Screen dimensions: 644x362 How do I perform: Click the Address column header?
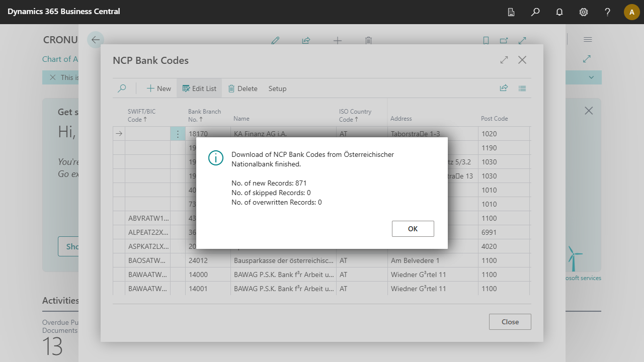click(401, 119)
